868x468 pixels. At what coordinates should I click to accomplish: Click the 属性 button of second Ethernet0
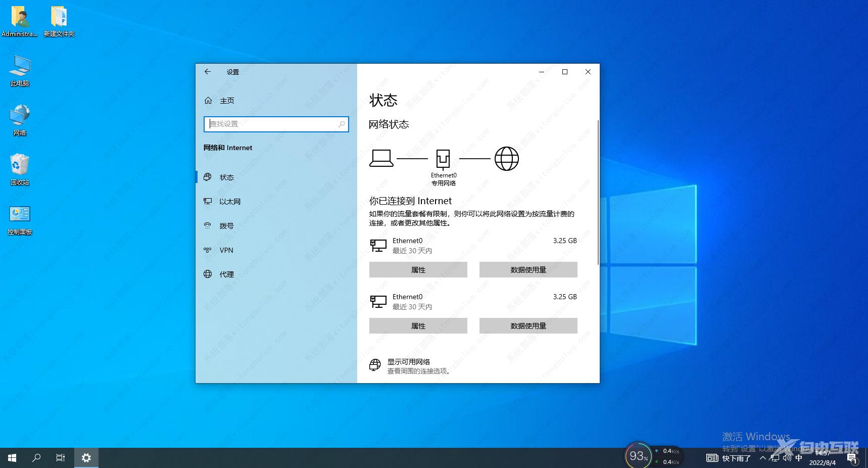[x=418, y=326]
